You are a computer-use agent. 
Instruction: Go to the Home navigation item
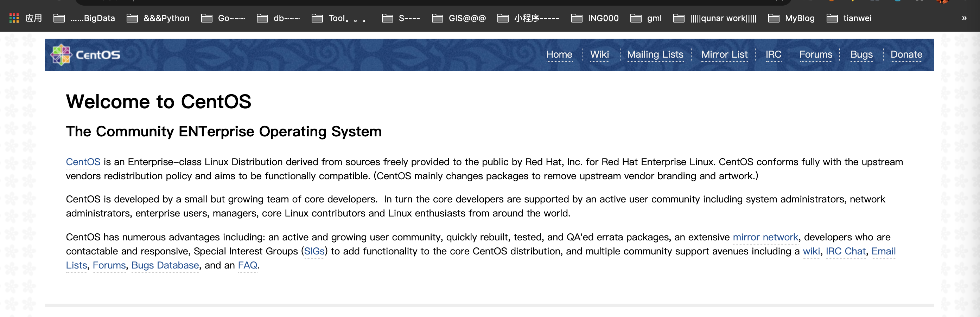tap(559, 54)
